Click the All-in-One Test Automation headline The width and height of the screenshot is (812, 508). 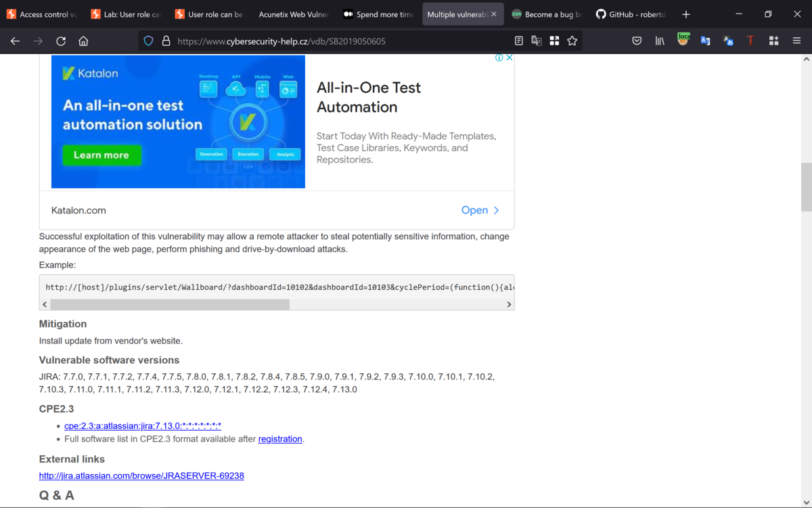point(369,98)
